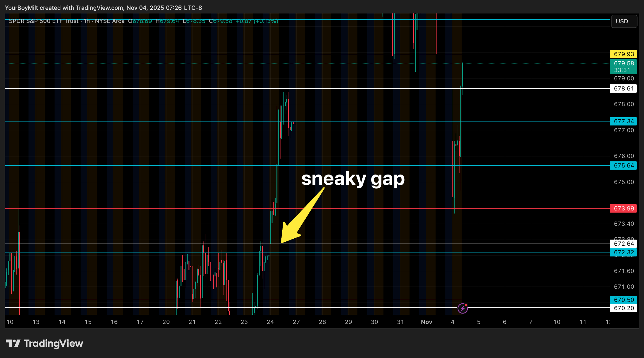Screen dimensions: 644x358
Task: Click the TradingView logo
Action: 44,343
